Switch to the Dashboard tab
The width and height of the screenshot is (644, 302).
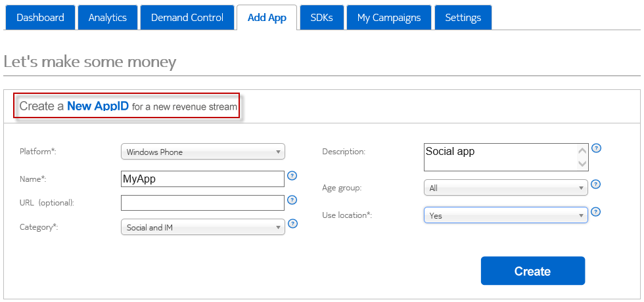point(40,18)
